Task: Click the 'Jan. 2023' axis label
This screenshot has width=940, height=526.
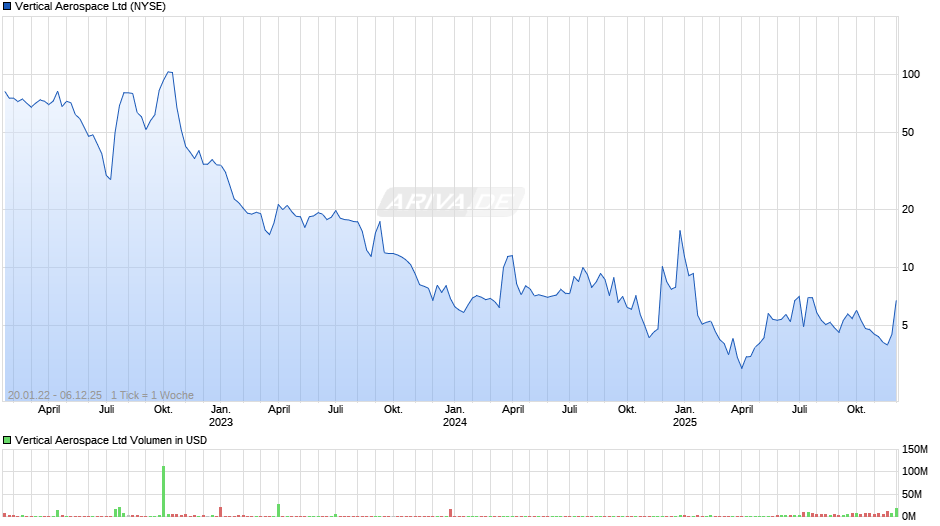Action: coord(221,416)
